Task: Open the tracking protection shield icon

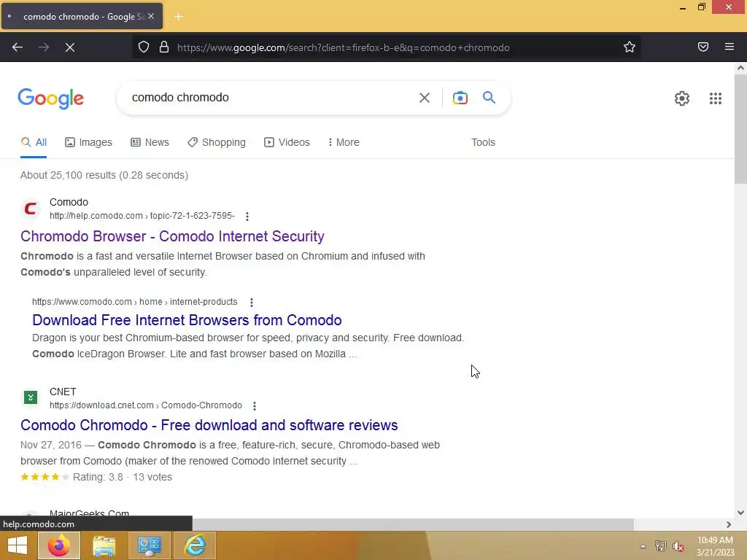Action: 144,47
